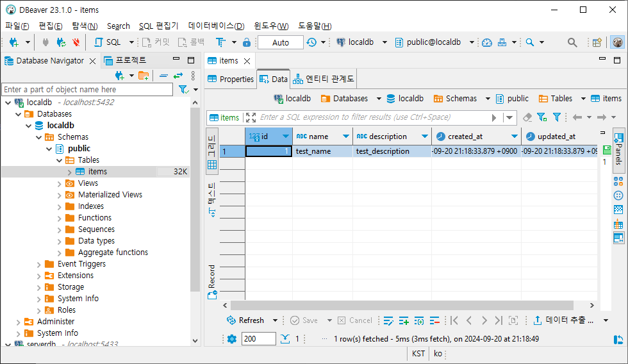Viewport: 628px width, 364px height.
Task: Expand the Roles tree node
Action: point(39,311)
